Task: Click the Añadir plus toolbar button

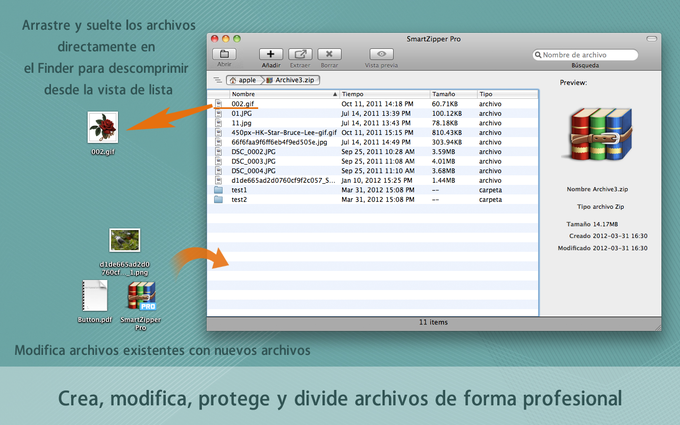Action: [x=271, y=54]
